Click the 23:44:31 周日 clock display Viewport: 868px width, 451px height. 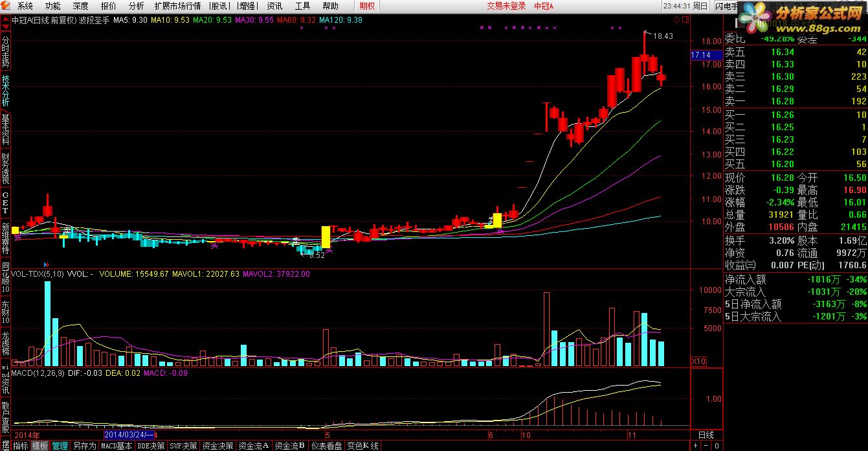coord(685,6)
